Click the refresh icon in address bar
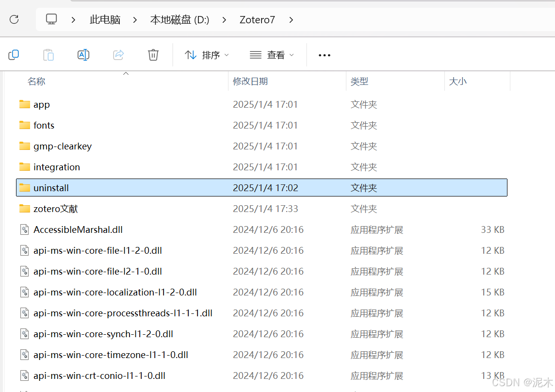The width and height of the screenshot is (555, 392). 14,19
